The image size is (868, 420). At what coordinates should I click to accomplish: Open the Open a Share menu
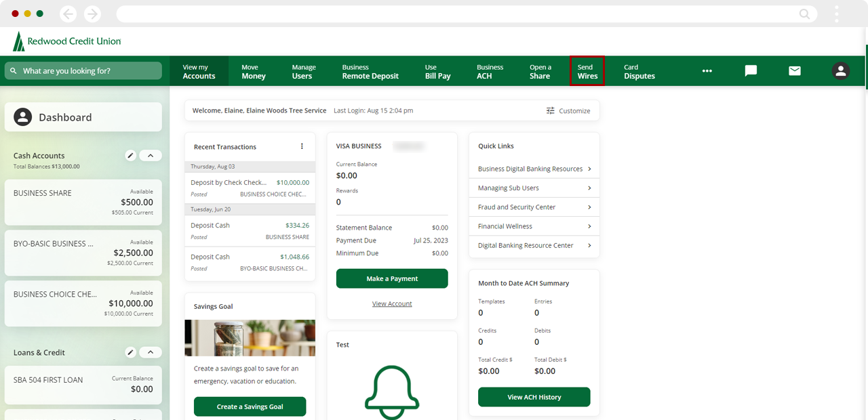[x=540, y=71]
